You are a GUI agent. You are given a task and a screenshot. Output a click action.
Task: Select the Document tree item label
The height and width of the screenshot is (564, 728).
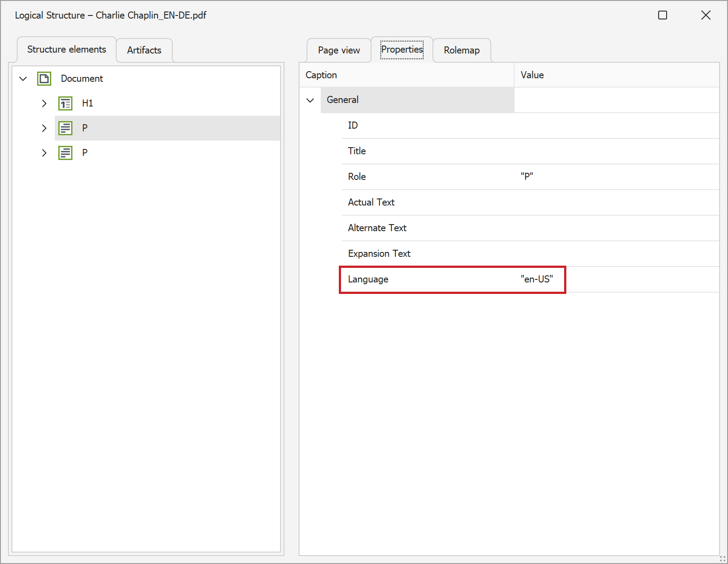[x=82, y=79]
